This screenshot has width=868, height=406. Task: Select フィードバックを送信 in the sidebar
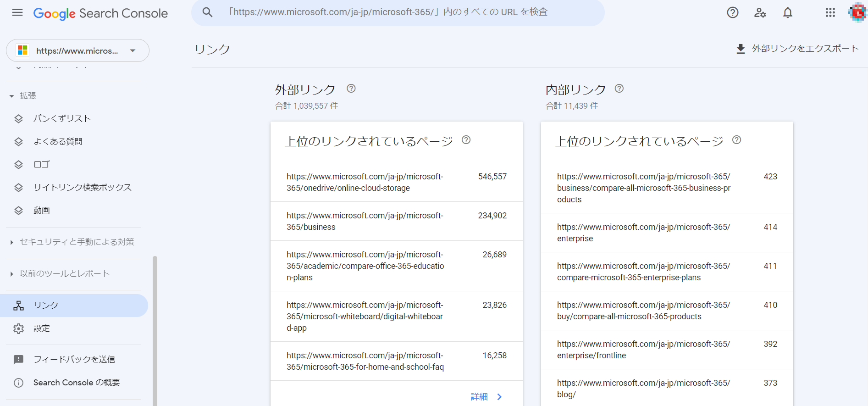point(74,360)
